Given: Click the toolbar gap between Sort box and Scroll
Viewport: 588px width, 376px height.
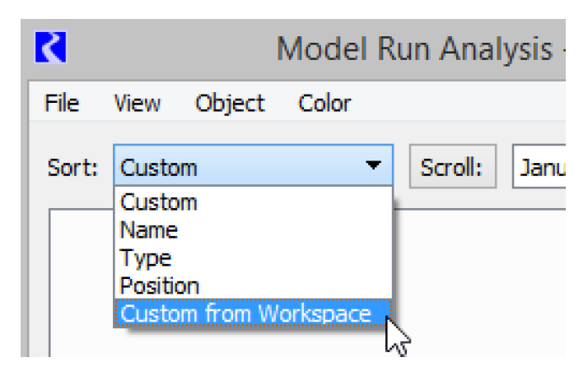Looking at the screenshot, I should [x=401, y=168].
